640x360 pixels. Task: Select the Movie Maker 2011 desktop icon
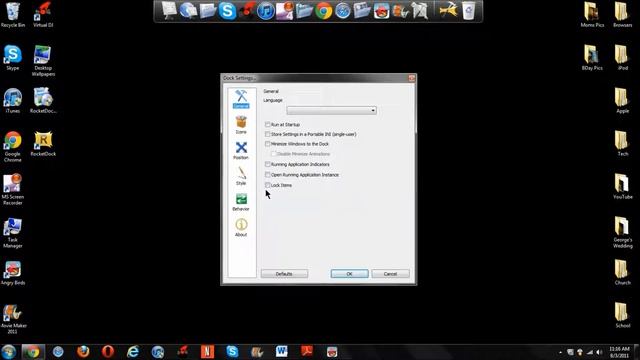tap(13, 319)
